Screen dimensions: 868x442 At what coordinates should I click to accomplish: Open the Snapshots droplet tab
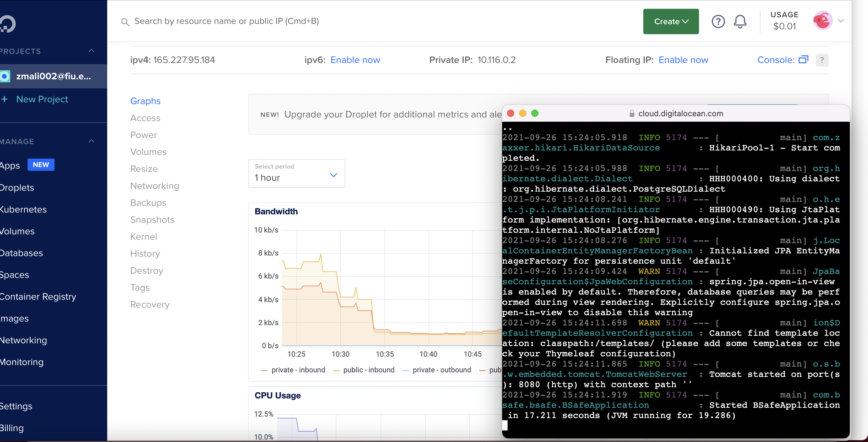point(152,220)
